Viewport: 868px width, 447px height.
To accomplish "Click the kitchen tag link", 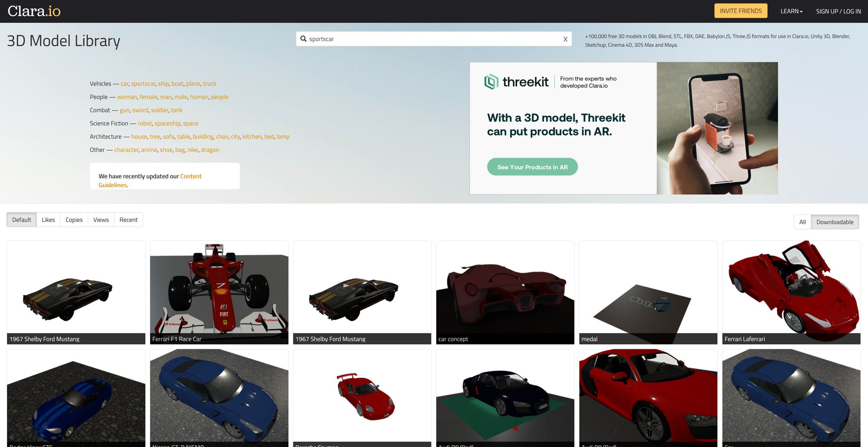I will click(x=252, y=137).
